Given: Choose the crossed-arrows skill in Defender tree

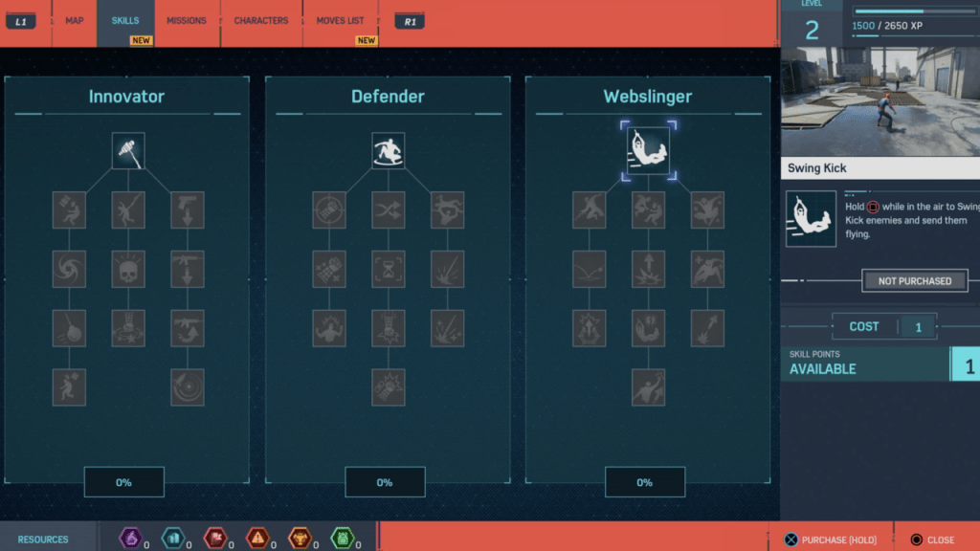Looking at the screenshot, I should [x=388, y=209].
